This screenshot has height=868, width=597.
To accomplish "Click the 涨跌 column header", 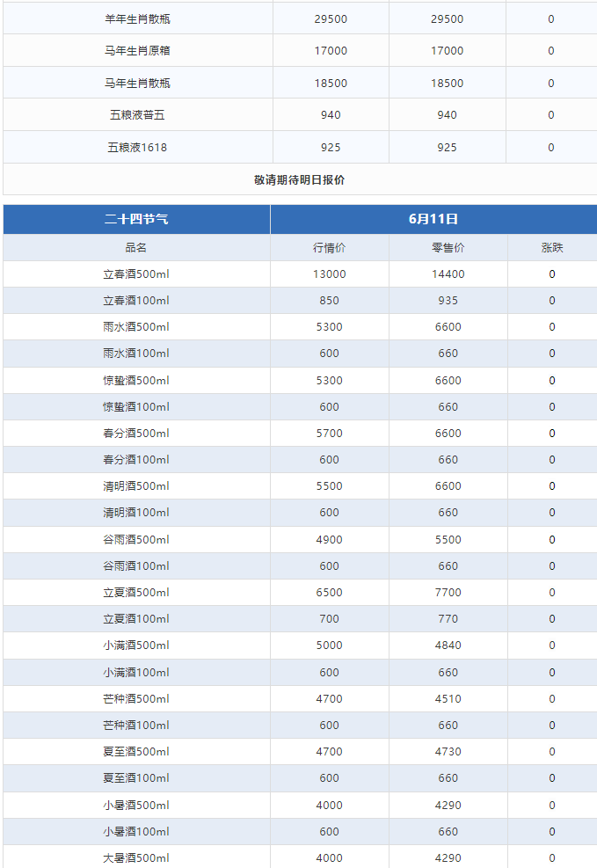I will (x=551, y=247).
